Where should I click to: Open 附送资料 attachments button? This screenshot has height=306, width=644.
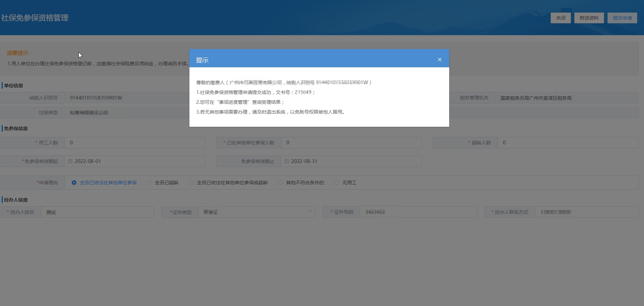pyautogui.click(x=589, y=18)
